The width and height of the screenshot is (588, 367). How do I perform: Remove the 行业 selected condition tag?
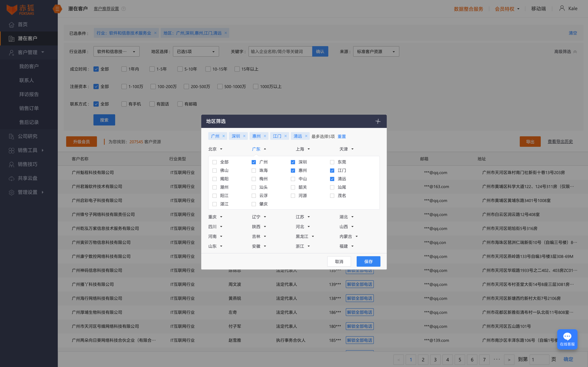[155, 33]
